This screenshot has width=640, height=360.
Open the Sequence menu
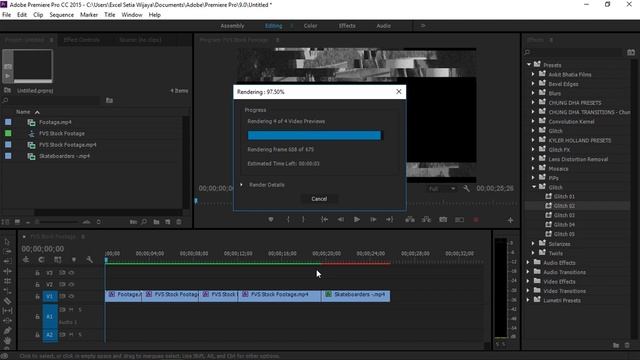pos(62,15)
